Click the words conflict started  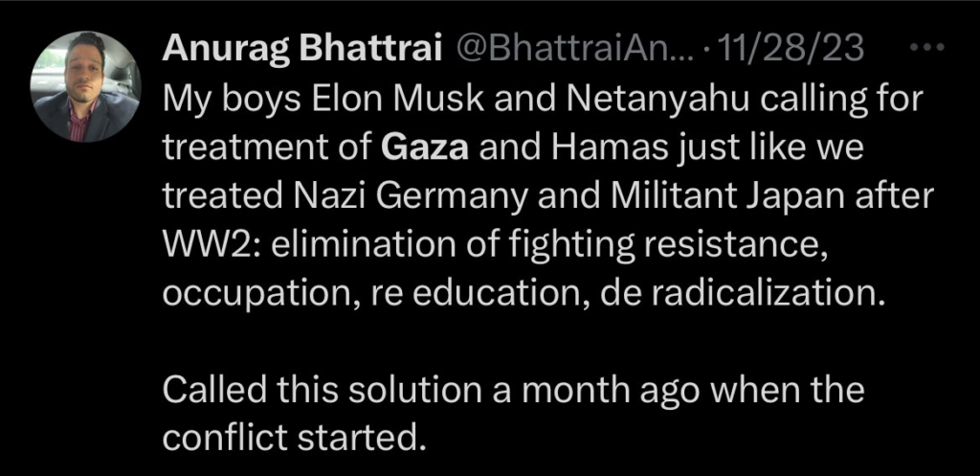tap(291, 441)
